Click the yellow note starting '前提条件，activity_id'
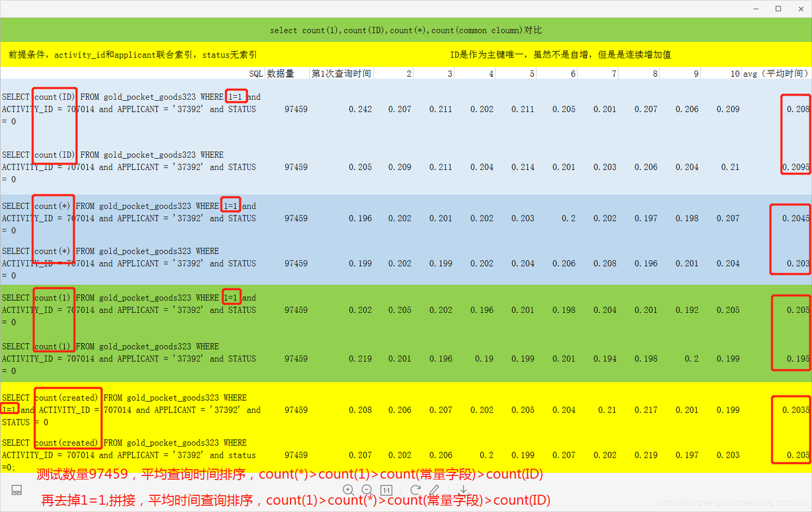Viewport: 812px width, 512px height. pyautogui.click(x=133, y=55)
